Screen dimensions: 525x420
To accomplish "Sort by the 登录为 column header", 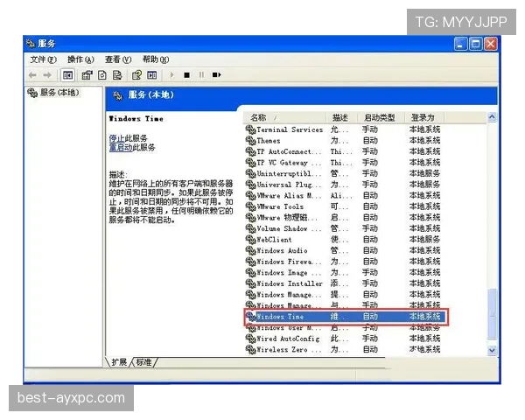I will coord(424,117).
